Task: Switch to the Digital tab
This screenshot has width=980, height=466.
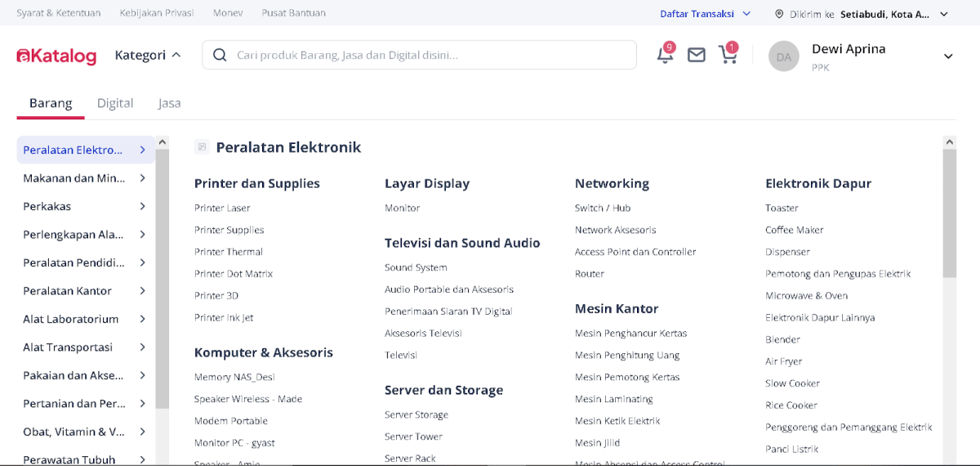Action: pyautogui.click(x=115, y=103)
